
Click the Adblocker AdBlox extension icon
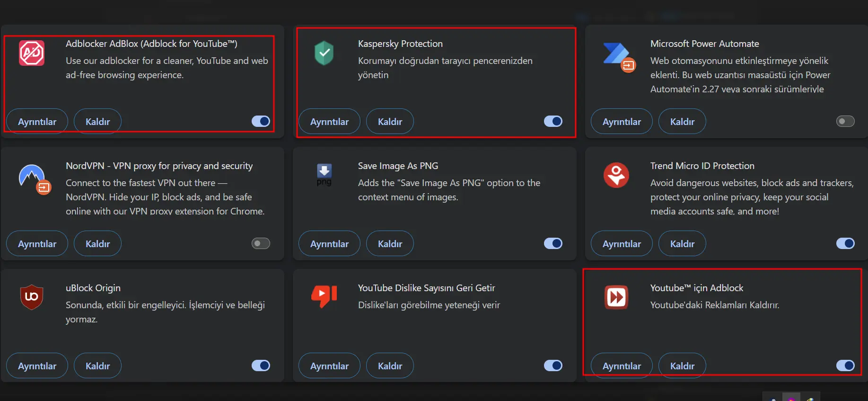click(x=32, y=53)
